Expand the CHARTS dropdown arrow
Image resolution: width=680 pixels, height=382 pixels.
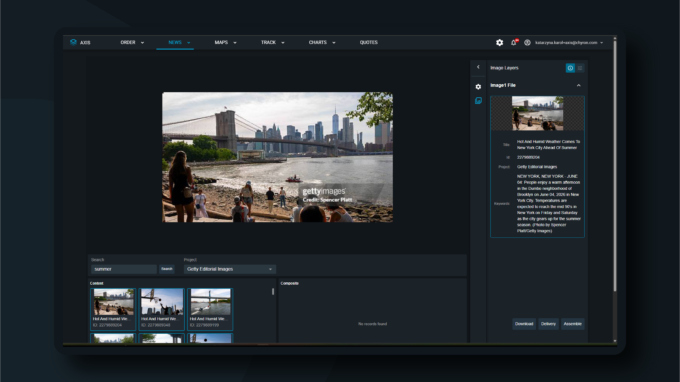(334, 43)
